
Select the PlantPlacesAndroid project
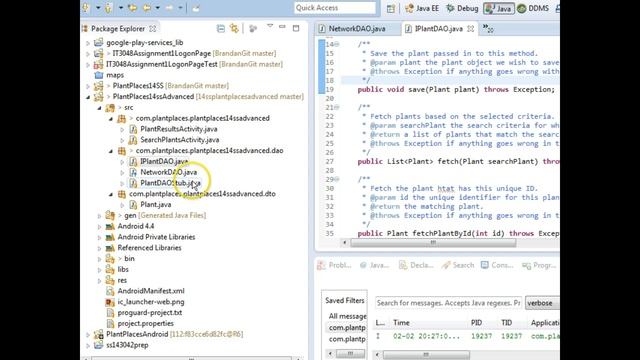pos(137,334)
